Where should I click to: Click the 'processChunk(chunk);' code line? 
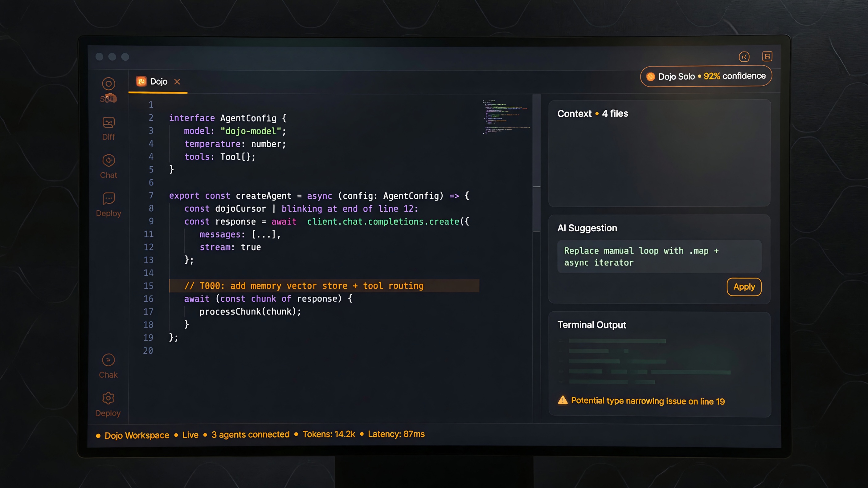tap(250, 311)
